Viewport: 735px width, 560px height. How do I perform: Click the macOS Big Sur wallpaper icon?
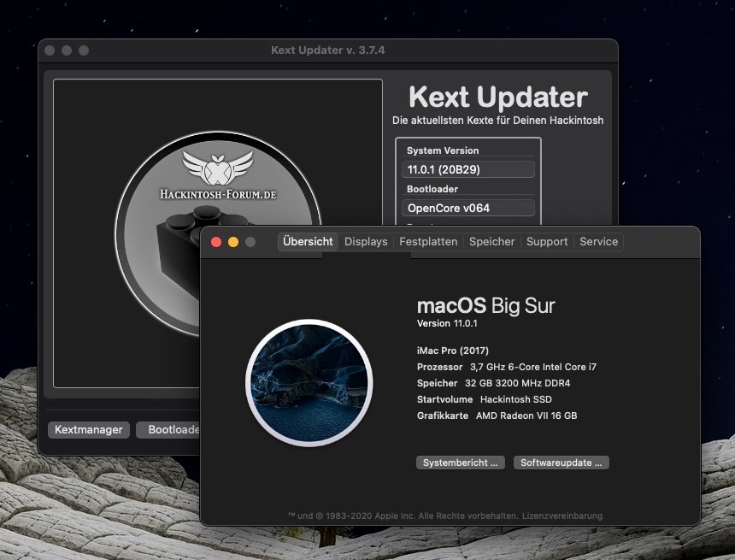309,383
